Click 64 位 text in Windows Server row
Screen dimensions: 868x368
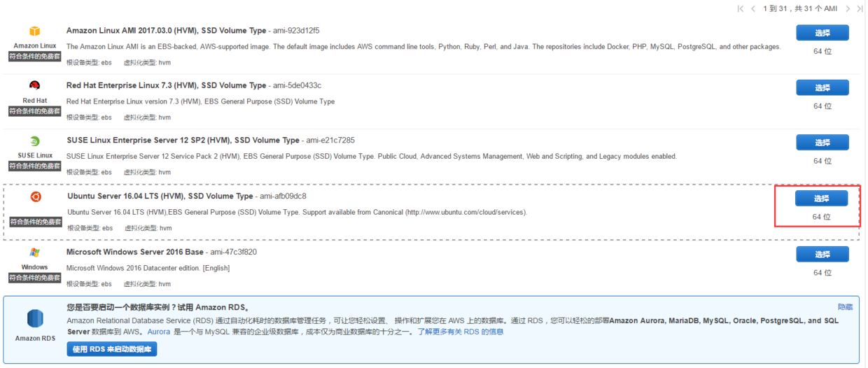822,272
